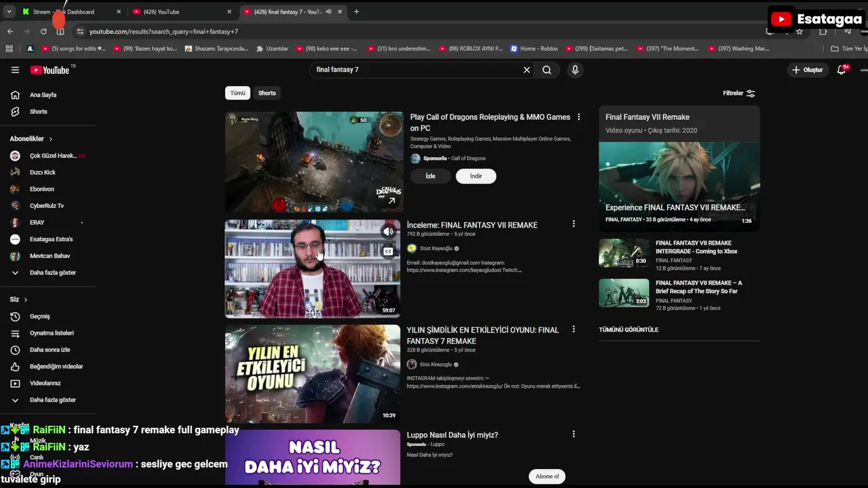Open the Uzantılar bookmark
This screenshot has width=868, height=488.
pyautogui.click(x=272, y=49)
